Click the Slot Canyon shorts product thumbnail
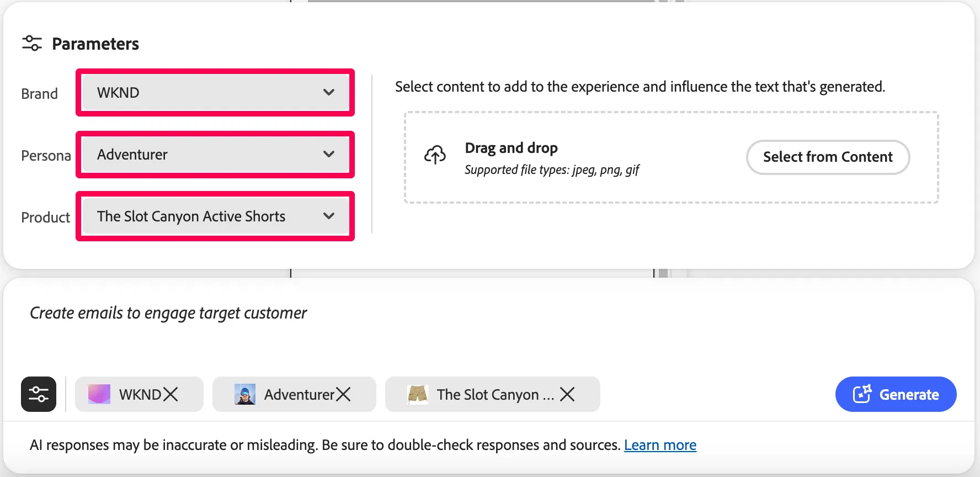This screenshot has width=980, height=477. 418,394
